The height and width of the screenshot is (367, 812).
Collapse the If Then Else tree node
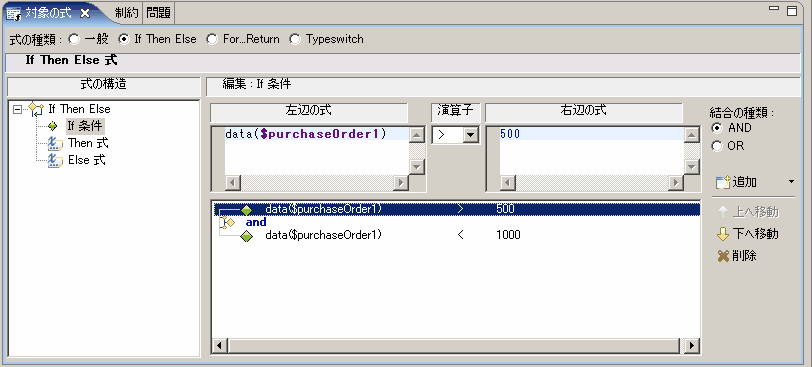pyautogui.click(x=18, y=109)
